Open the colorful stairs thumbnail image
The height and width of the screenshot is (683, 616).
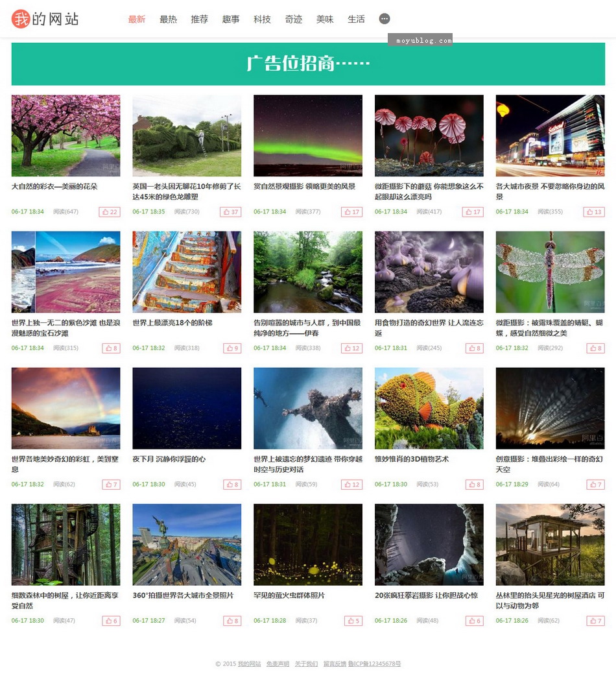click(187, 272)
